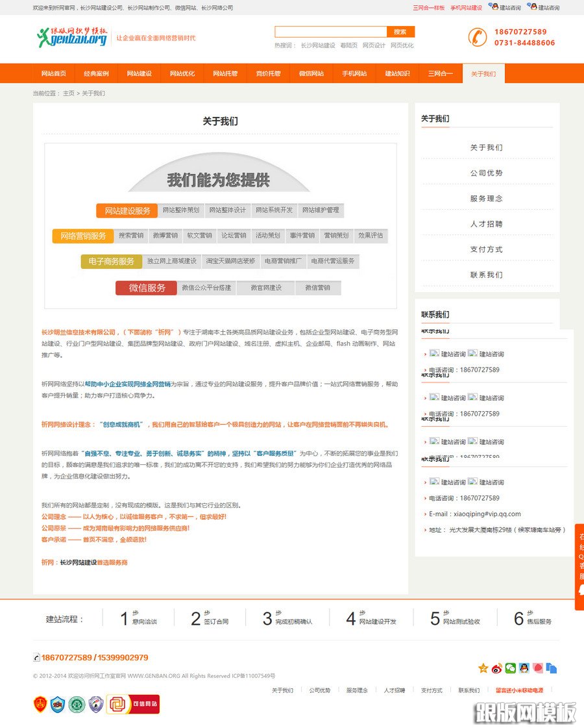Select the 关于我们 navigation tab
This screenshot has width=584, height=728.
coord(483,73)
